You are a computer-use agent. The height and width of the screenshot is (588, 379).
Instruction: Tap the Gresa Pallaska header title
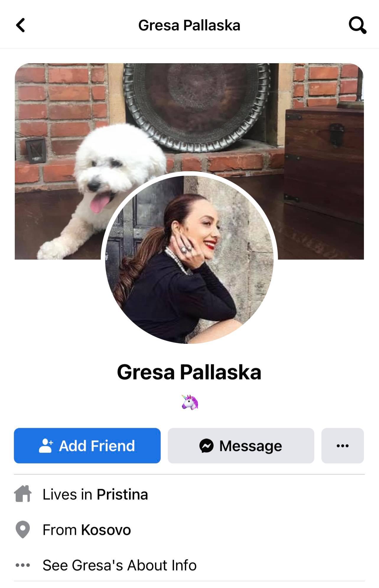(189, 25)
